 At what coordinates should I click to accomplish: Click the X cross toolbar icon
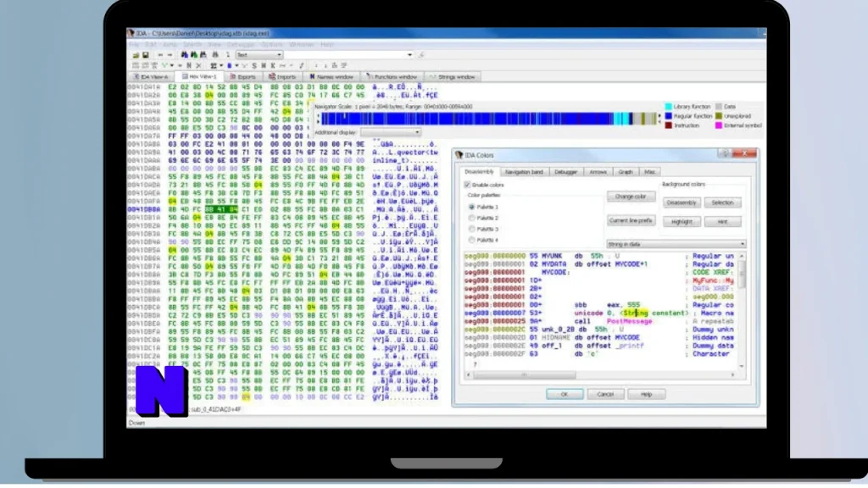[x=198, y=65]
